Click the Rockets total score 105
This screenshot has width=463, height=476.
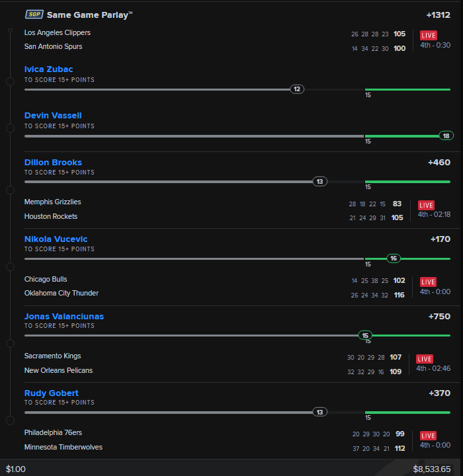point(397,218)
